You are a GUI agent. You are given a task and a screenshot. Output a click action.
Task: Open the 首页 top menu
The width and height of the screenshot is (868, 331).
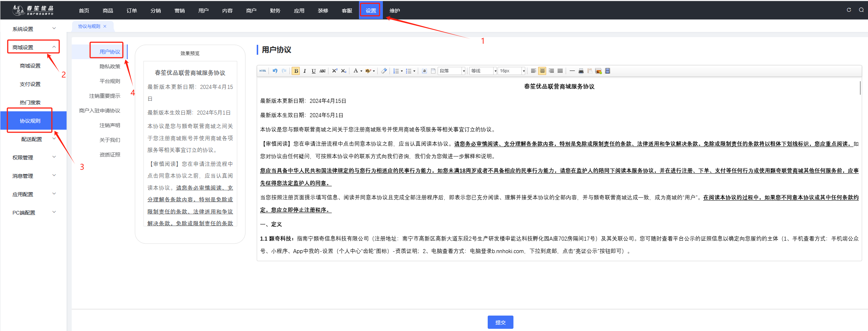84,10
